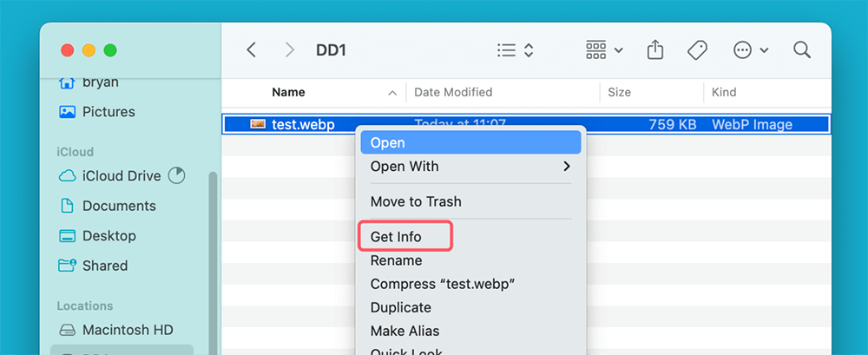Viewport: 868px width, 355px height.
Task: Click the test.webp file thumbnail icon
Action: [258, 124]
